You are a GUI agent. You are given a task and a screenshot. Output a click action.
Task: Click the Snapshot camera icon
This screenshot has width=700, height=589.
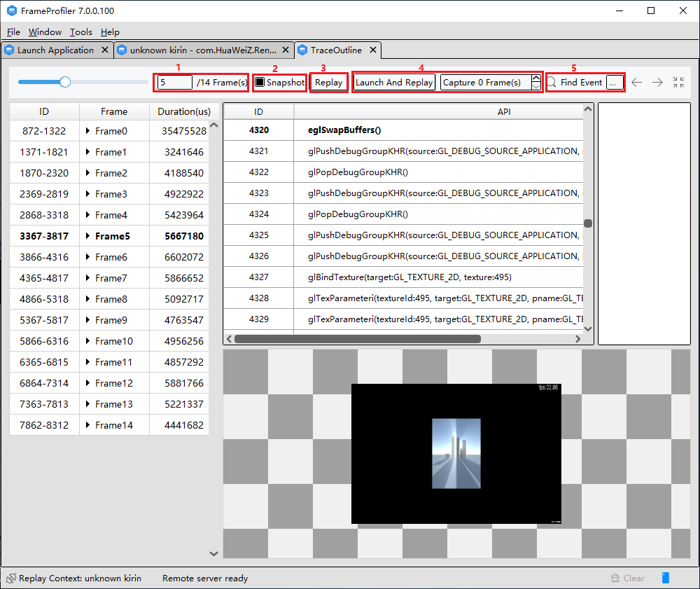coord(260,82)
